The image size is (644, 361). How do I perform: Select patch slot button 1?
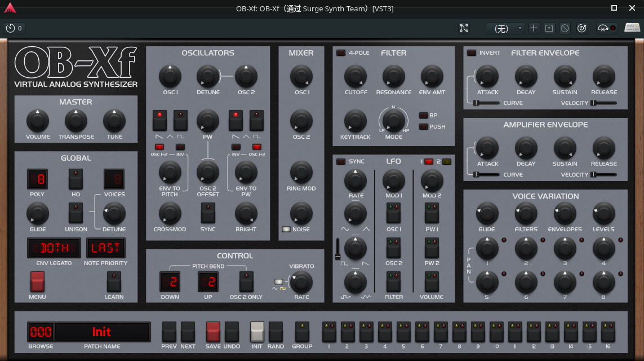coord(329,332)
